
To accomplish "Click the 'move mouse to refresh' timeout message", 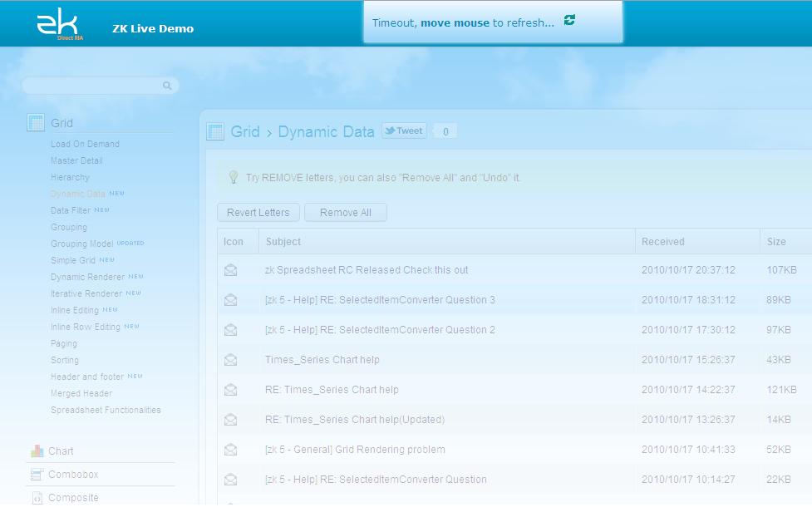I will point(463,22).
